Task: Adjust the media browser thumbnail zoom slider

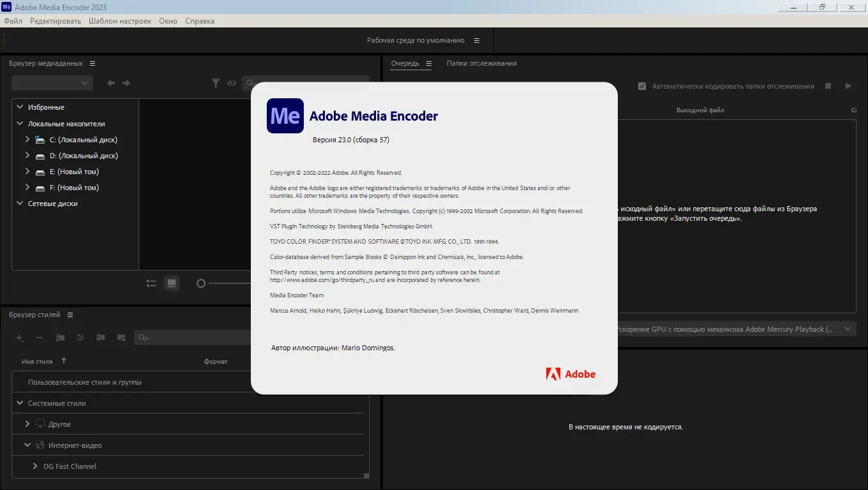Action: [x=201, y=283]
